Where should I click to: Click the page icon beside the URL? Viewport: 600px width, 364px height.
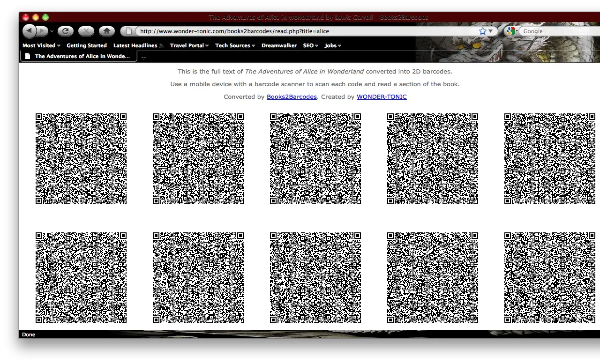click(x=129, y=31)
